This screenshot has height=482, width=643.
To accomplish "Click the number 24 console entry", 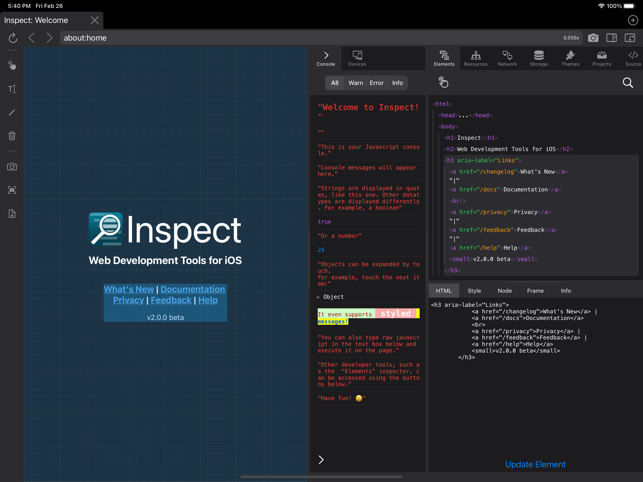I will pyautogui.click(x=321, y=250).
